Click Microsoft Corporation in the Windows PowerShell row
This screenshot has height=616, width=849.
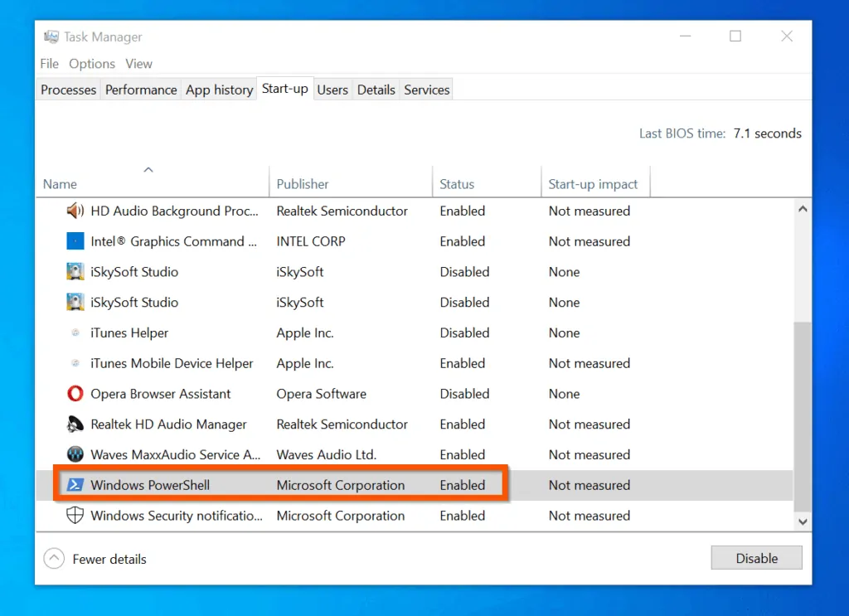coord(341,485)
